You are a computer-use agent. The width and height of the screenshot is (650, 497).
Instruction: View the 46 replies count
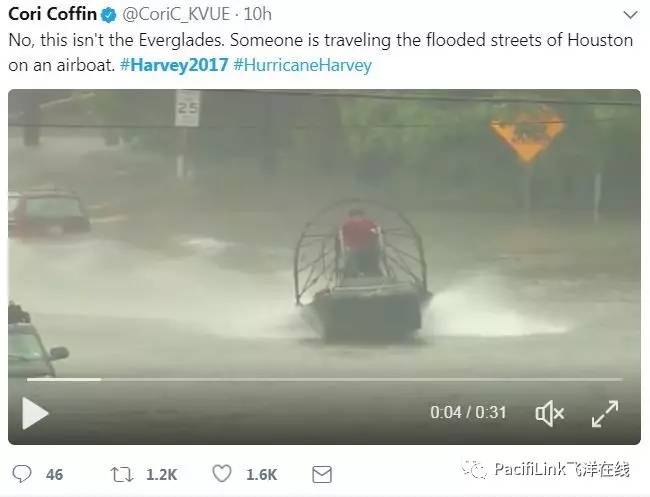pyautogui.click(x=54, y=475)
